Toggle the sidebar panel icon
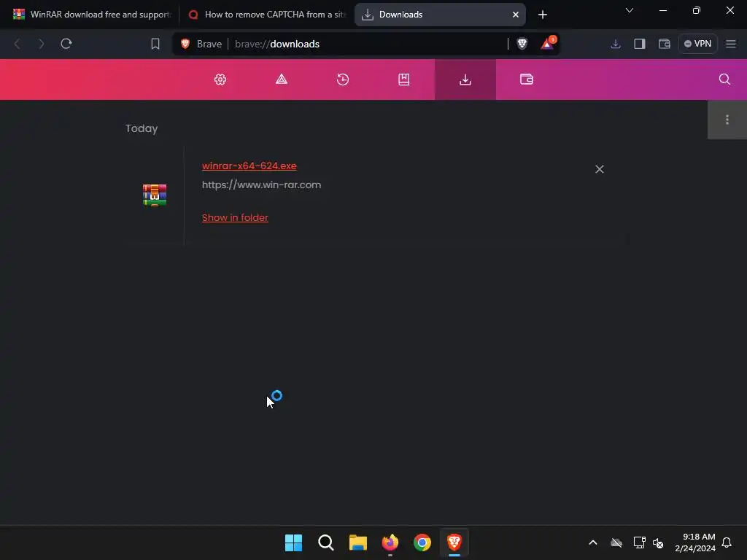Viewport: 747px width, 560px height. [x=640, y=44]
